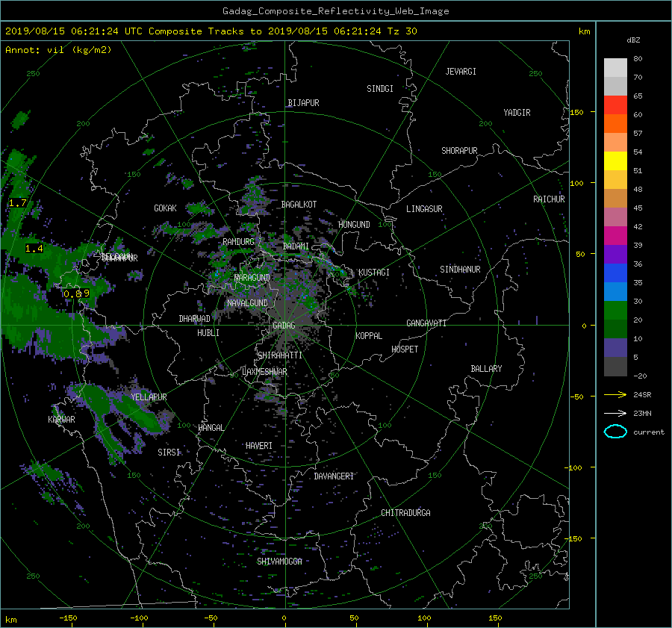Image resolution: width=672 pixels, height=628 pixels.
Task: Click the 'Annot: vil (kg/m2)' label
Action: coord(58,50)
